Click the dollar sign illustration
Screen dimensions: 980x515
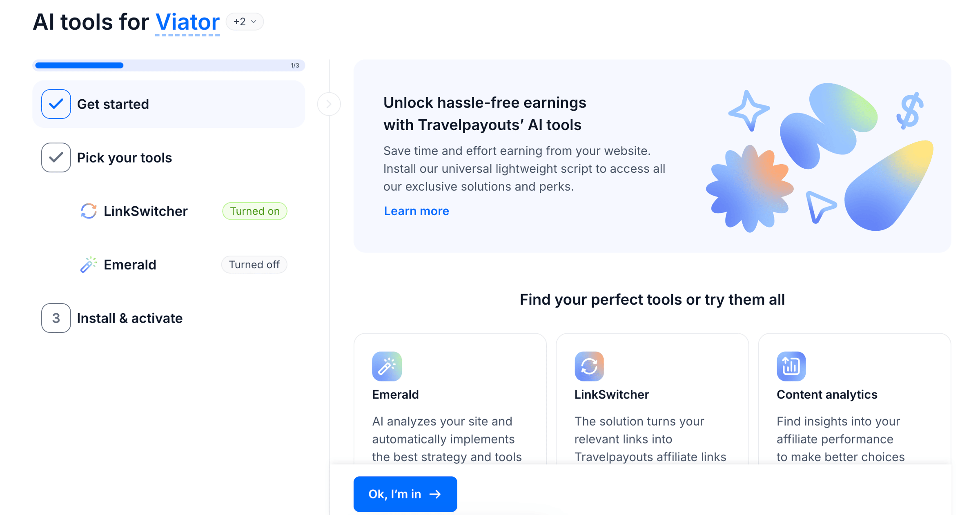pyautogui.click(x=910, y=111)
